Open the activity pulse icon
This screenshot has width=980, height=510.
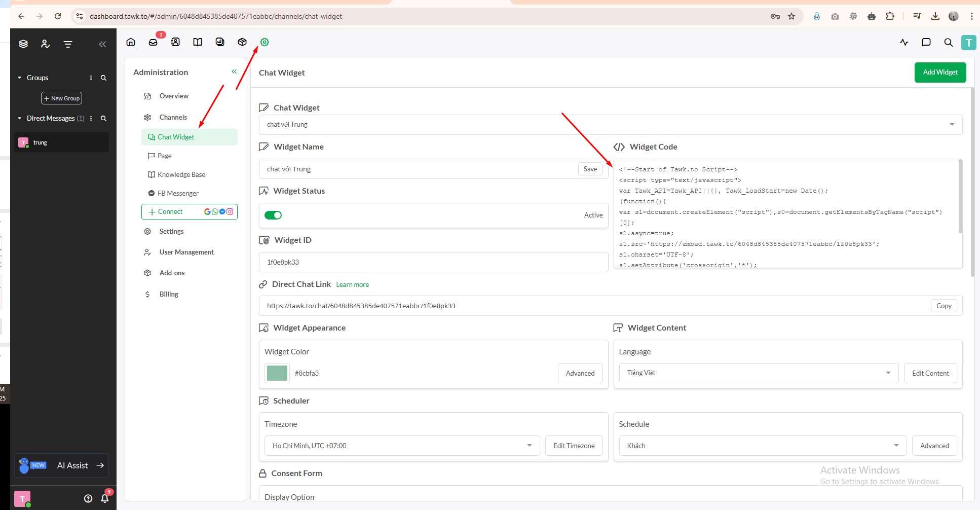pyautogui.click(x=904, y=42)
